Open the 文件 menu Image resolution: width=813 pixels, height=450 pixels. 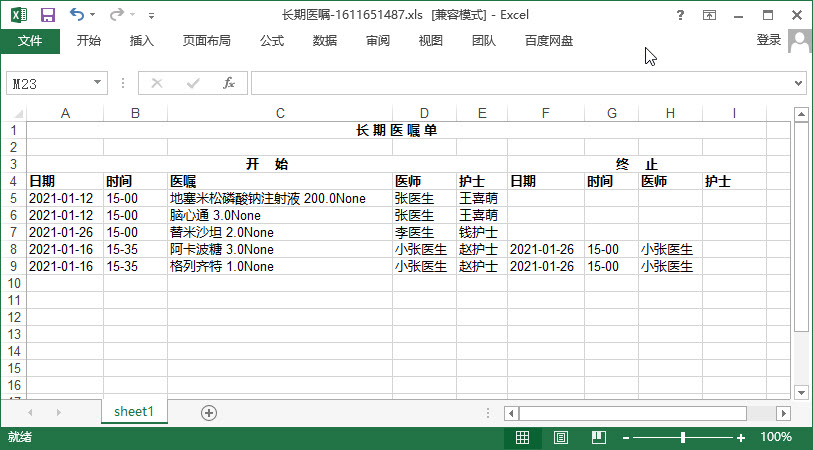pos(30,41)
